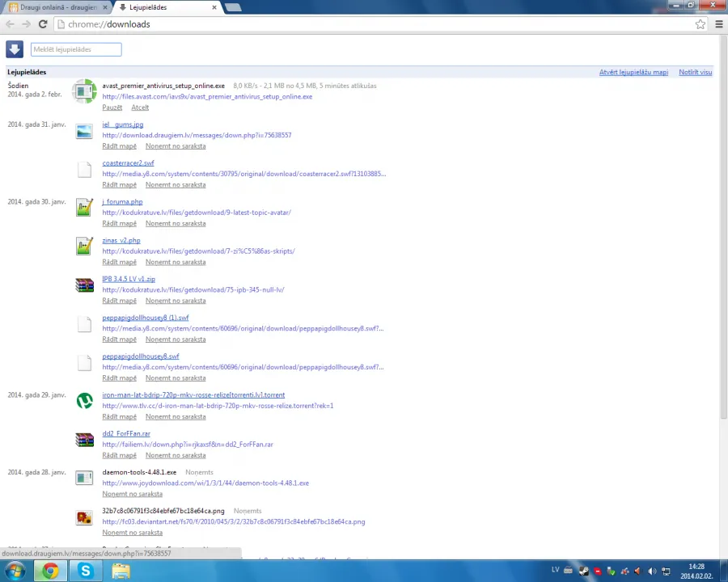Click Noņemt no saraksta for j_foruma.php
This screenshot has height=582, width=728.
[176, 223]
